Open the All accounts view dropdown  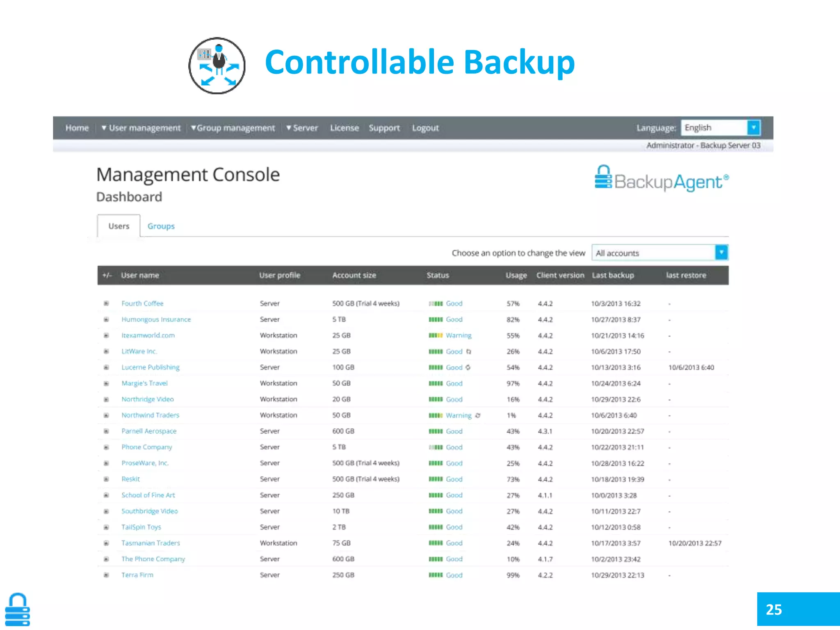[x=660, y=253]
